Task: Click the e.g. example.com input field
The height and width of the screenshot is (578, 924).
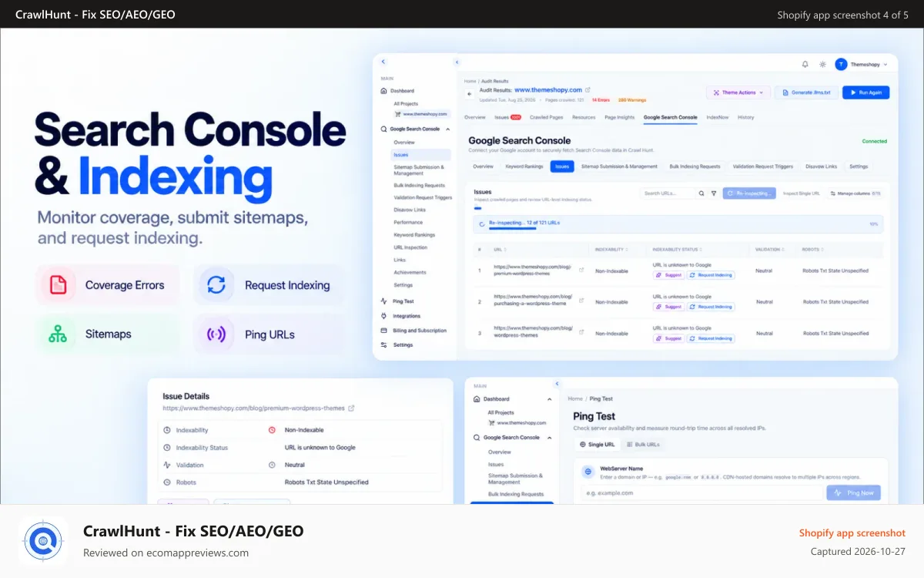Action: 701,493
